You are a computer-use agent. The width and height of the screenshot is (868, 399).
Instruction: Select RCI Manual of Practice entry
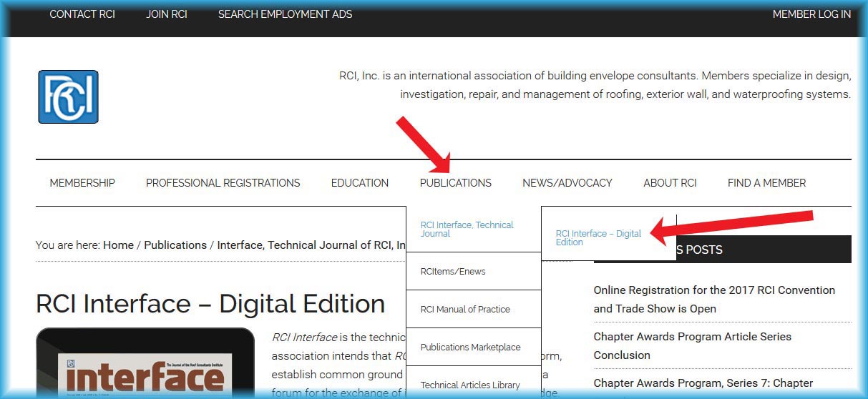tap(465, 310)
